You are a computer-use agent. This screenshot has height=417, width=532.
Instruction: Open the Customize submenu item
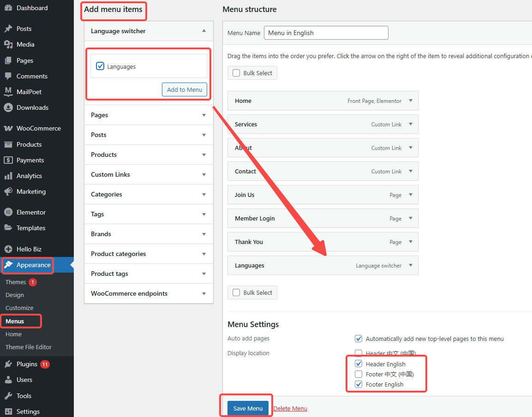click(19, 308)
